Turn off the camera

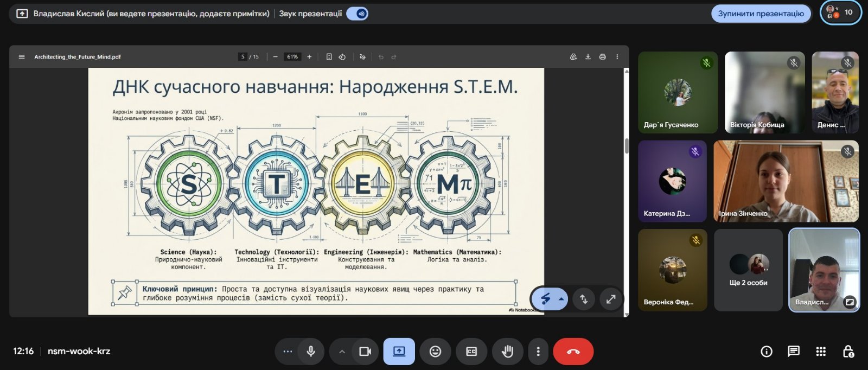click(365, 352)
